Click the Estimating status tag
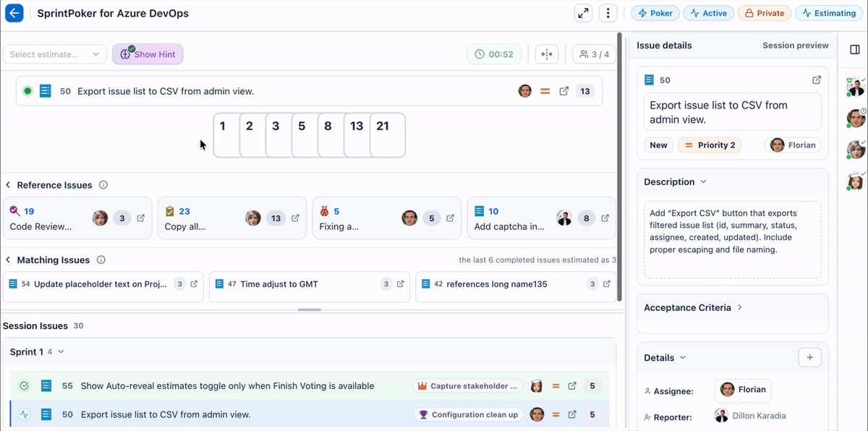 (829, 13)
